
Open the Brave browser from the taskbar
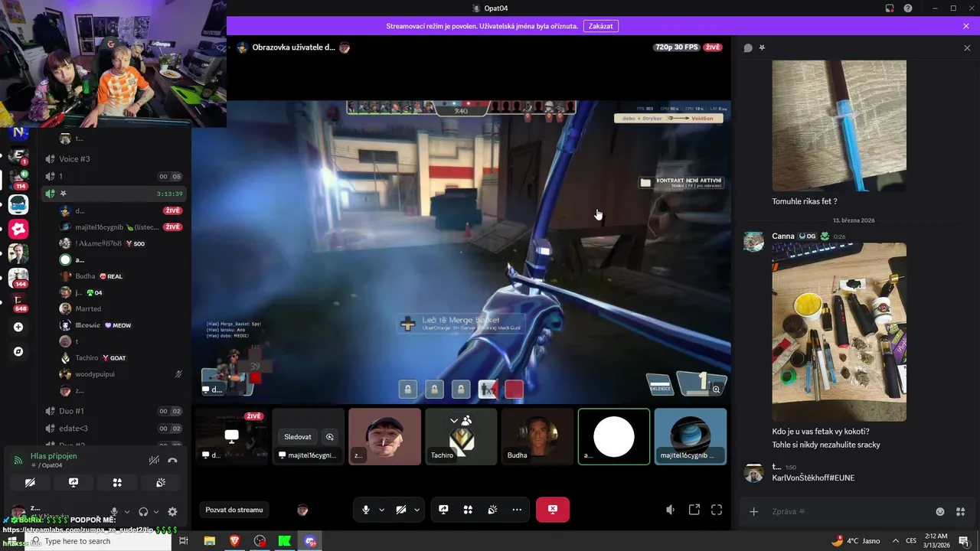(x=234, y=541)
